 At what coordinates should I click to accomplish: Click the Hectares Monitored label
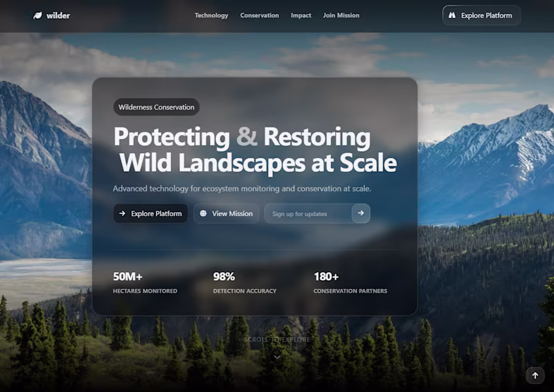pos(145,291)
